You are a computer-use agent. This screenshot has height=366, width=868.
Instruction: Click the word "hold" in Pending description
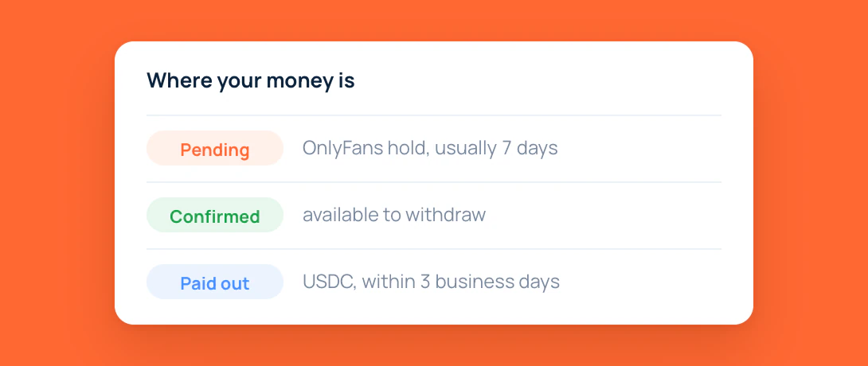[x=409, y=148]
